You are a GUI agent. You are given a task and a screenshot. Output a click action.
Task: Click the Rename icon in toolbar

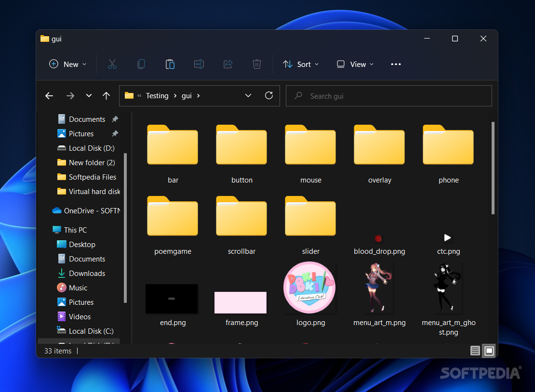(x=199, y=64)
